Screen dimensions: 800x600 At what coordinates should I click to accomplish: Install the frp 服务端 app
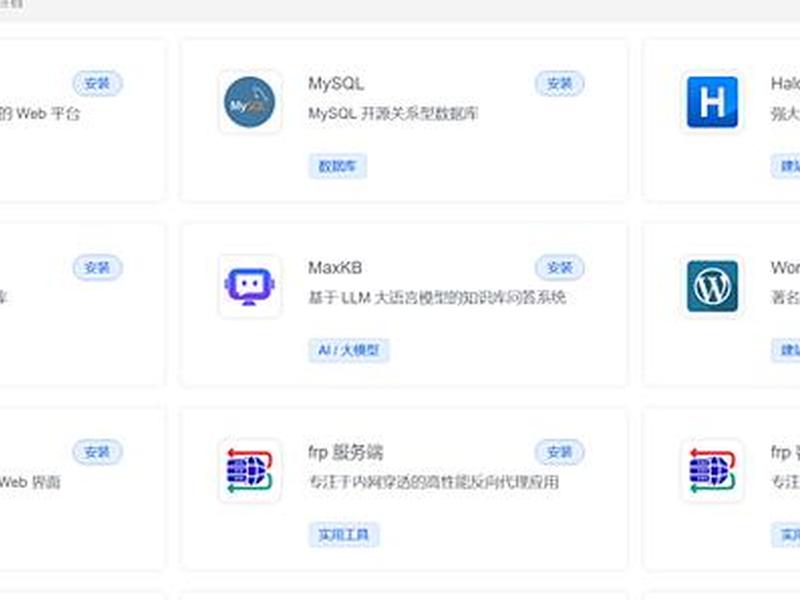tap(560, 452)
